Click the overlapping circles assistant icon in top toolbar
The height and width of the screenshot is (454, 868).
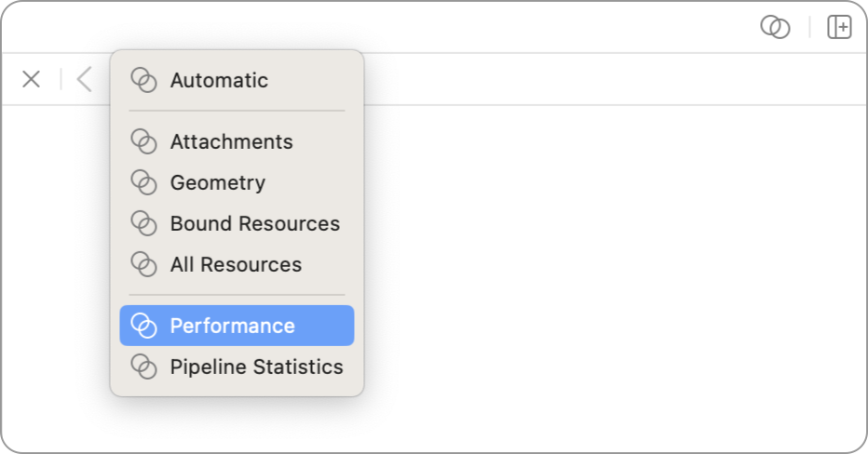point(775,28)
